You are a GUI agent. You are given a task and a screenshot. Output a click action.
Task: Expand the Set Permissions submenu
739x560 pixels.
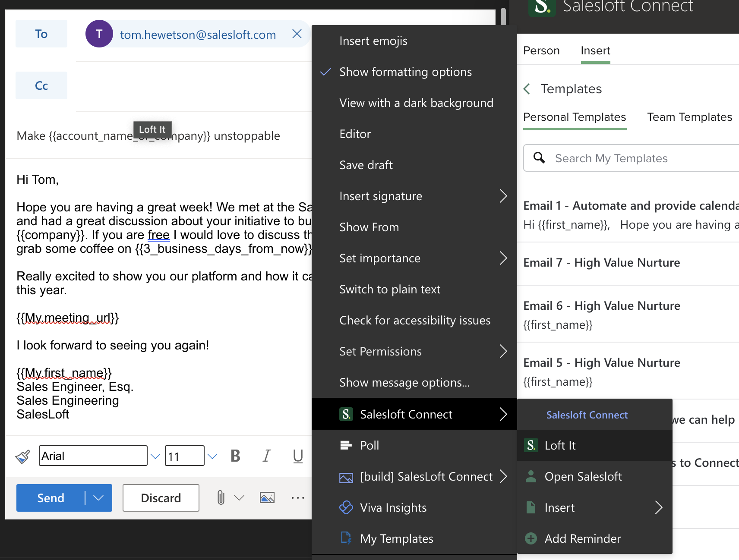pos(503,351)
